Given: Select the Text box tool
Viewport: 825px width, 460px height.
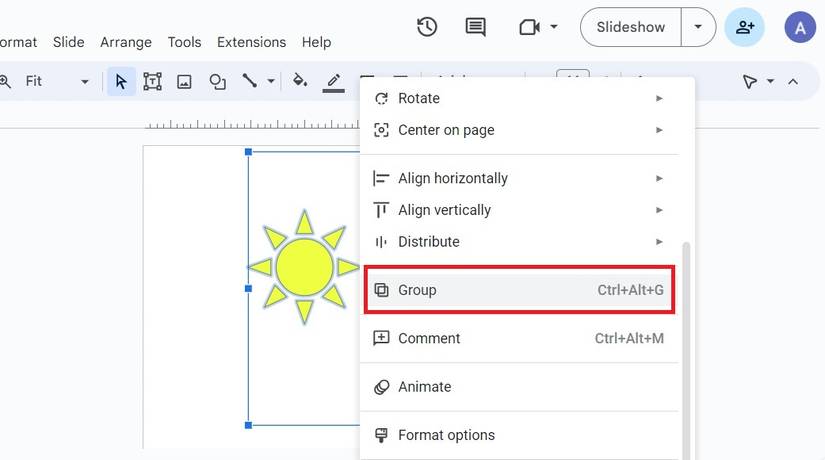Looking at the screenshot, I should click(152, 81).
